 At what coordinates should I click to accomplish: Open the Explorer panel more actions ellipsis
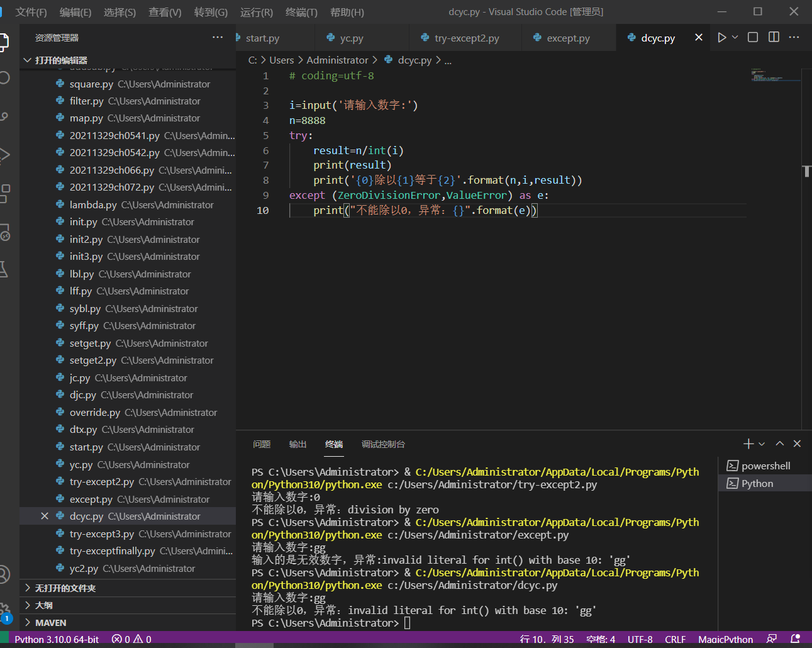[218, 38]
